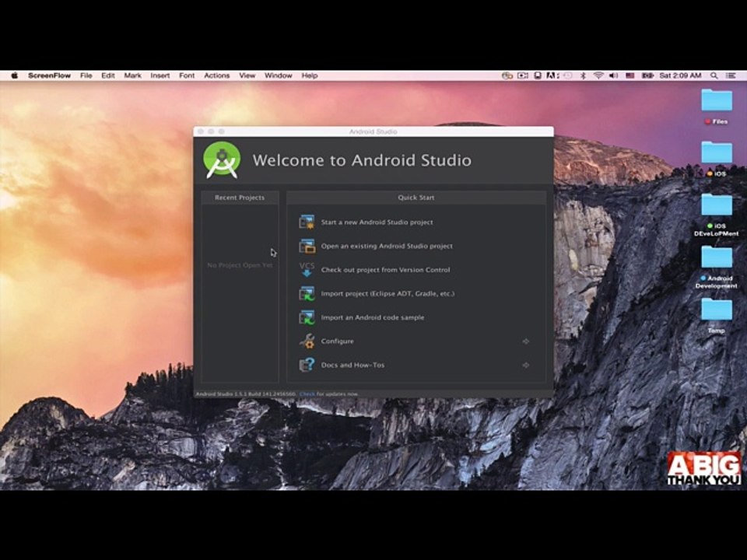747x560 pixels.
Task: Click the battery status icon
Action: (647, 75)
